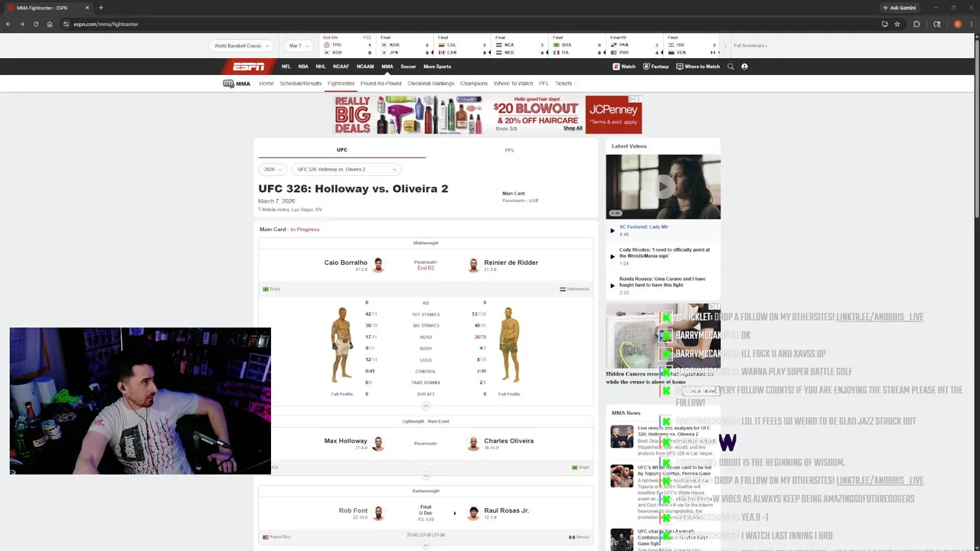Go back in browser history
The width and height of the screenshot is (980, 551).
coord(8,24)
